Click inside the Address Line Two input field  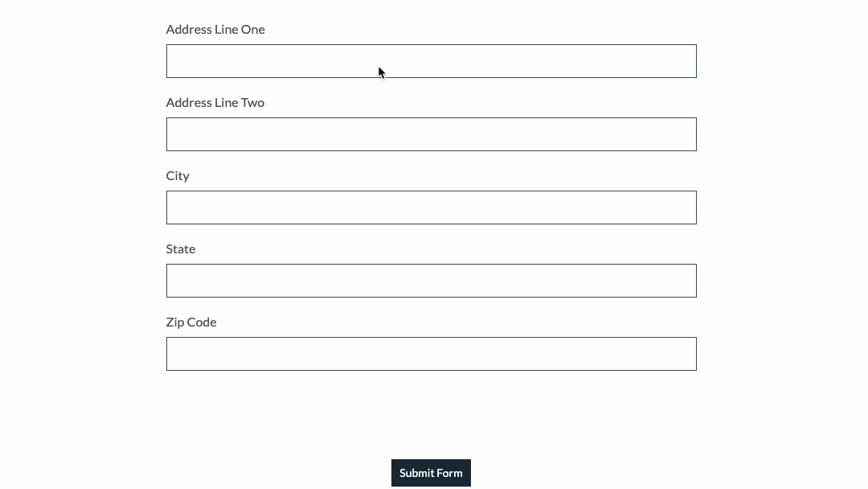432,134
